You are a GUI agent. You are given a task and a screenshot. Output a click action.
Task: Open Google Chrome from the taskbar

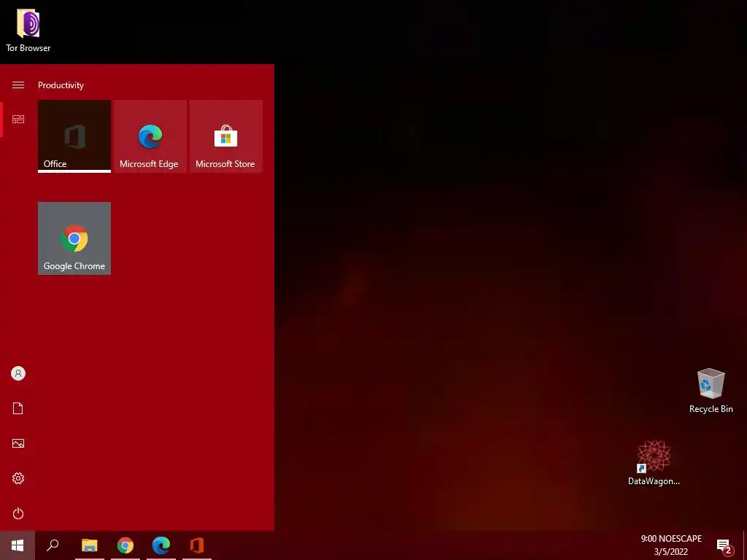coord(125,545)
